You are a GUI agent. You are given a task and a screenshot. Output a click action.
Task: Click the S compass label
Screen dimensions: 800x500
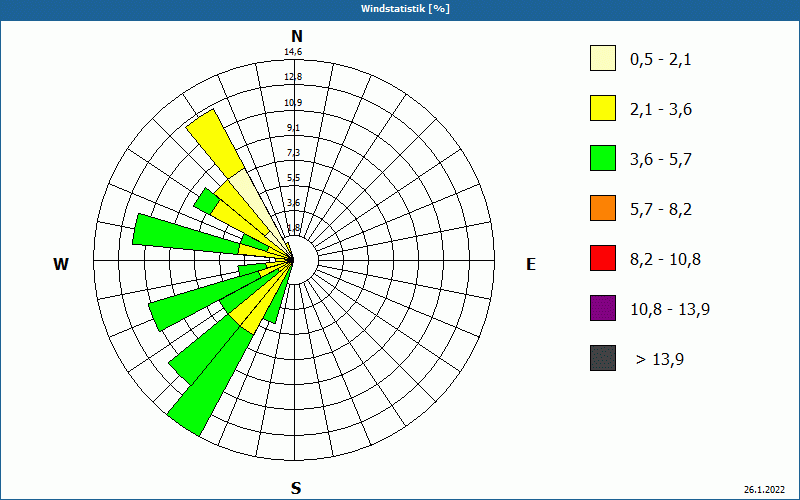pyautogui.click(x=296, y=488)
